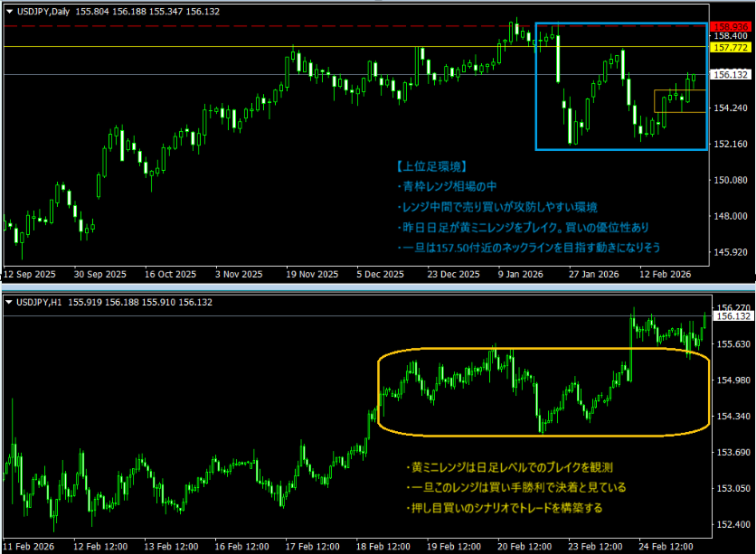Click the 154.980 value on H1 price scale
The width and height of the screenshot is (756, 554).
733,380
